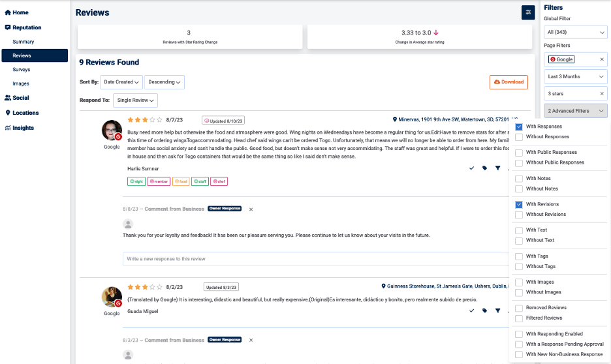
Task: Check the With Tags filter
Action: pos(519,256)
